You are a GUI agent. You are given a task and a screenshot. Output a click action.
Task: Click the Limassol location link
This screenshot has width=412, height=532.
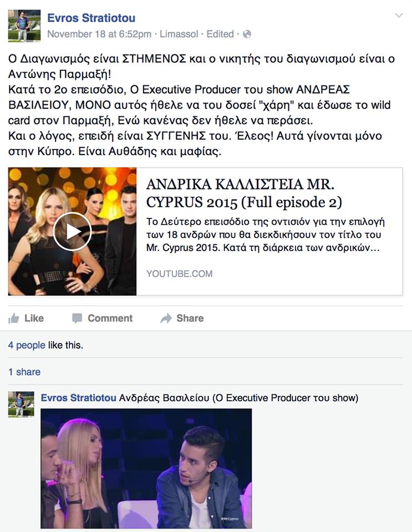point(179,34)
